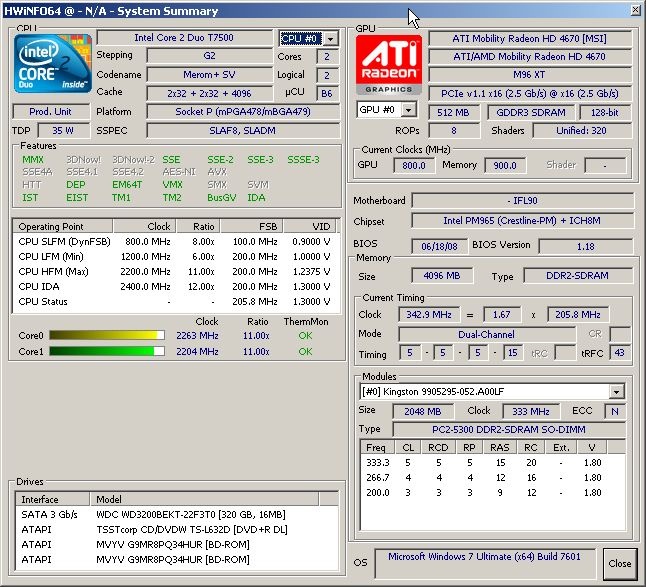This screenshot has width=646, height=587.
Task: Click the BusGV feature label
Action: (x=222, y=198)
